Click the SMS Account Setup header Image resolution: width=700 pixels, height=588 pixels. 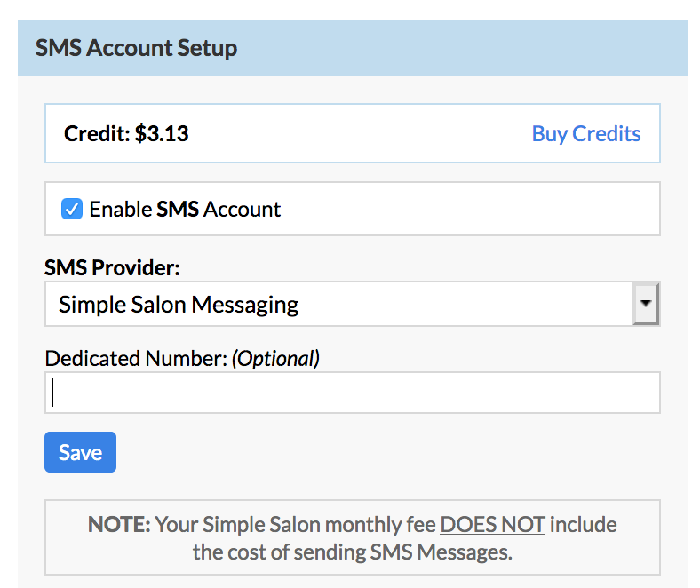(136, 47)
